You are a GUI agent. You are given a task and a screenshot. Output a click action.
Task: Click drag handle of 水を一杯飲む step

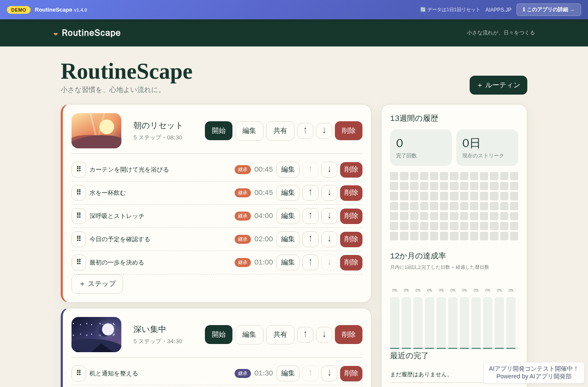[79, 193]
